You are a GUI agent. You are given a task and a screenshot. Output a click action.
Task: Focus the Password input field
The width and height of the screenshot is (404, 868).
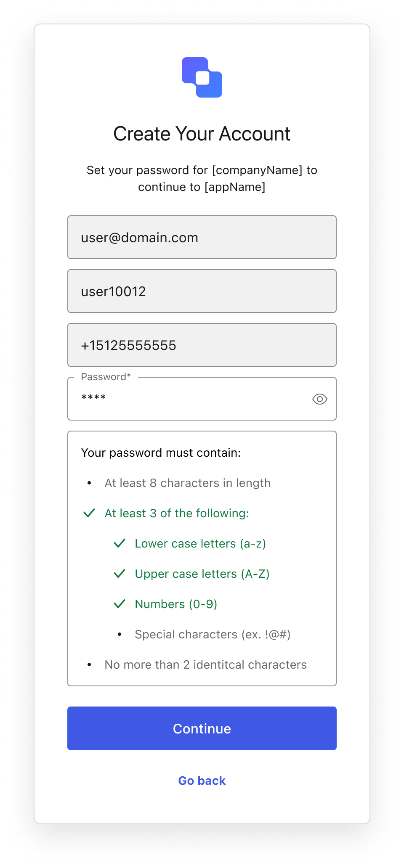point(202,399)
